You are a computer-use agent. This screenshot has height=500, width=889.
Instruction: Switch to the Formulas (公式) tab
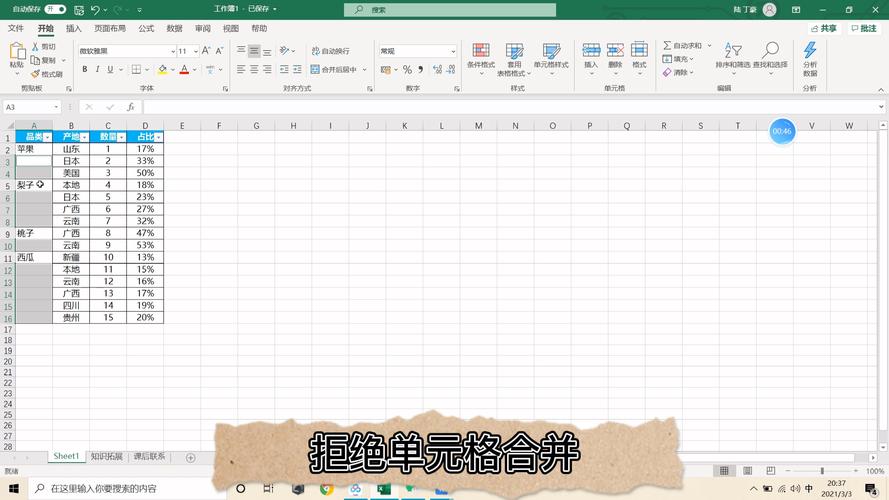pyautogui.click(x=146, y=28)
